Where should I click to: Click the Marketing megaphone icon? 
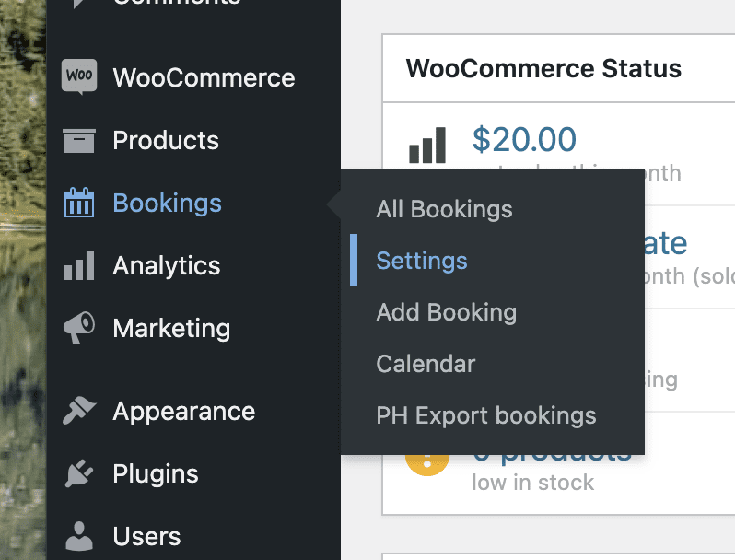tap(79, 329)
